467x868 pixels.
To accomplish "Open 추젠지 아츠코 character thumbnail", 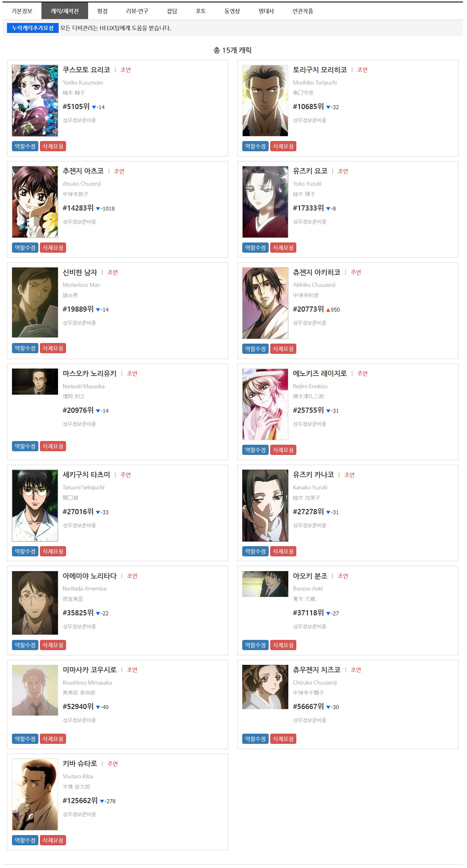I will point(35,202).
